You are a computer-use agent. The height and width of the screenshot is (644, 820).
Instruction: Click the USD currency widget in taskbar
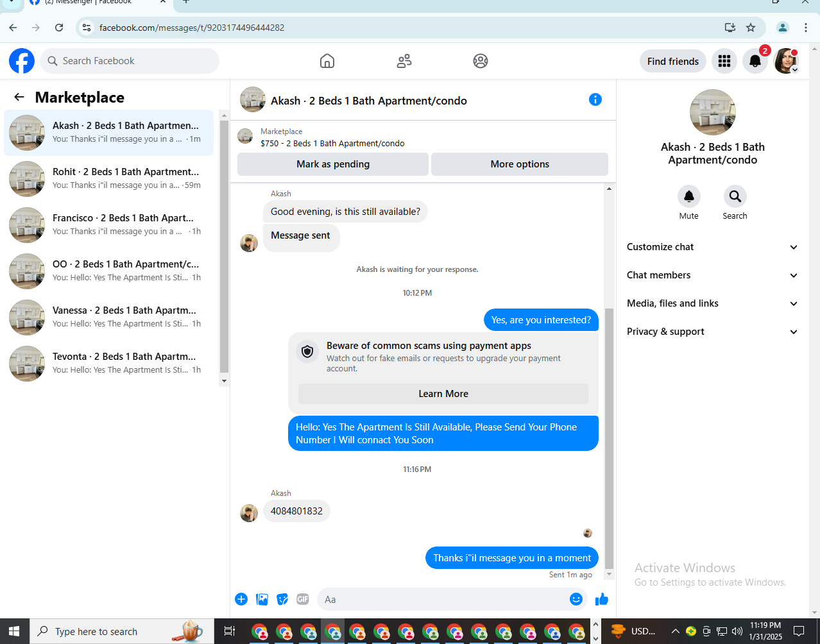[633, 631]
